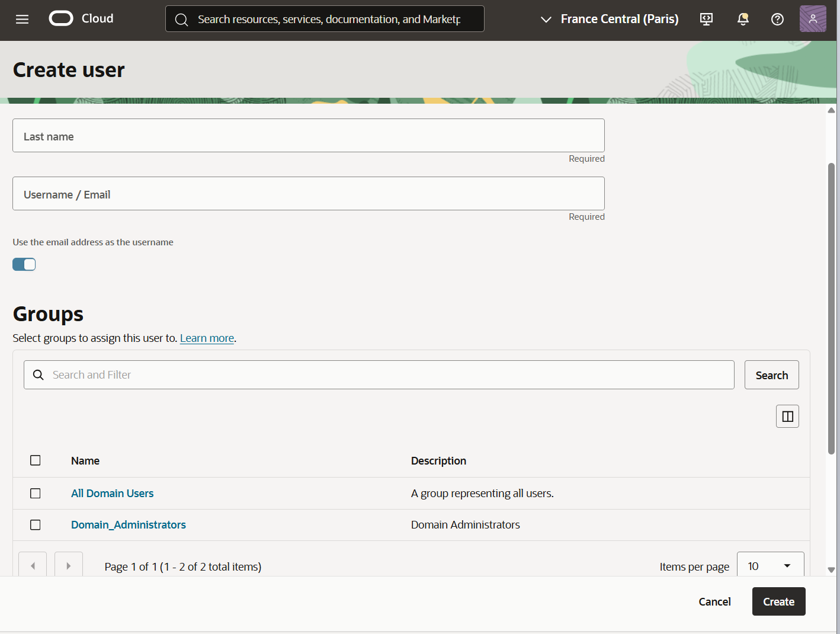Click the next page arrow in pagination
The image size is (840, 634).
69,565
